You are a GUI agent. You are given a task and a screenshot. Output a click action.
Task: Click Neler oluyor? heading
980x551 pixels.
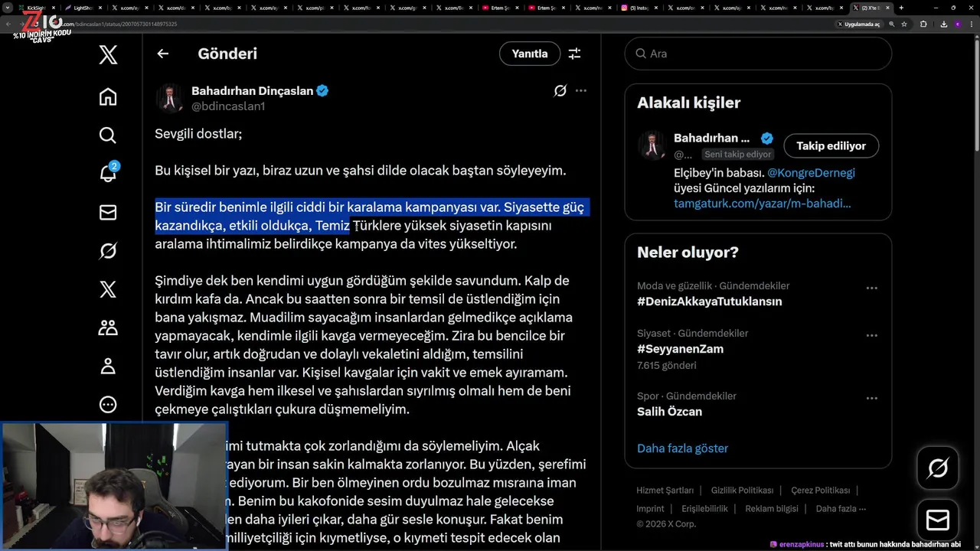[x=688, y=253]
